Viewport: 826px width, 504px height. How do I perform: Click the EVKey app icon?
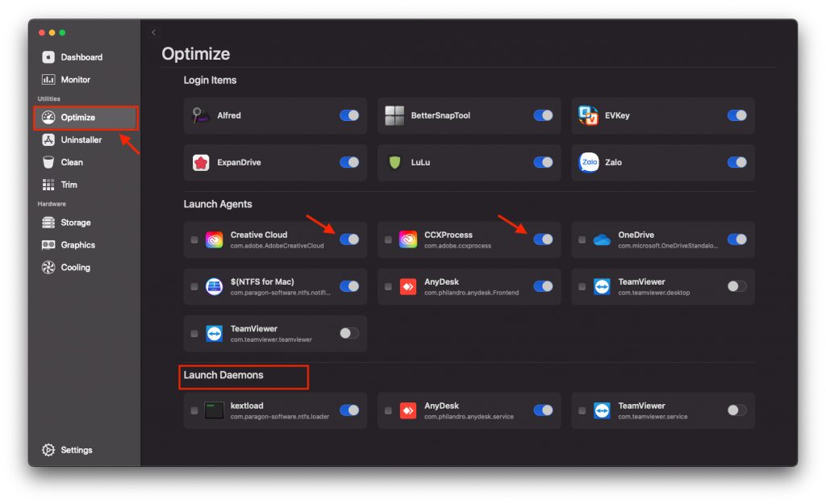tap(589, 115)
